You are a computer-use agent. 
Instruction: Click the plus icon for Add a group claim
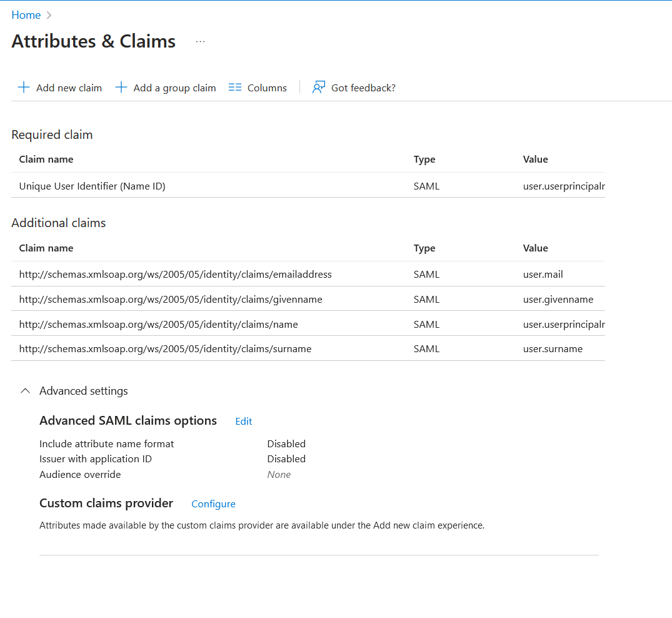click(x=121, y=88)
